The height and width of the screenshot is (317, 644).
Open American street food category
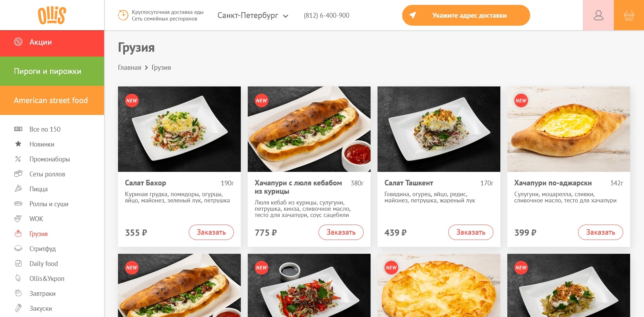tap(52, 100)
